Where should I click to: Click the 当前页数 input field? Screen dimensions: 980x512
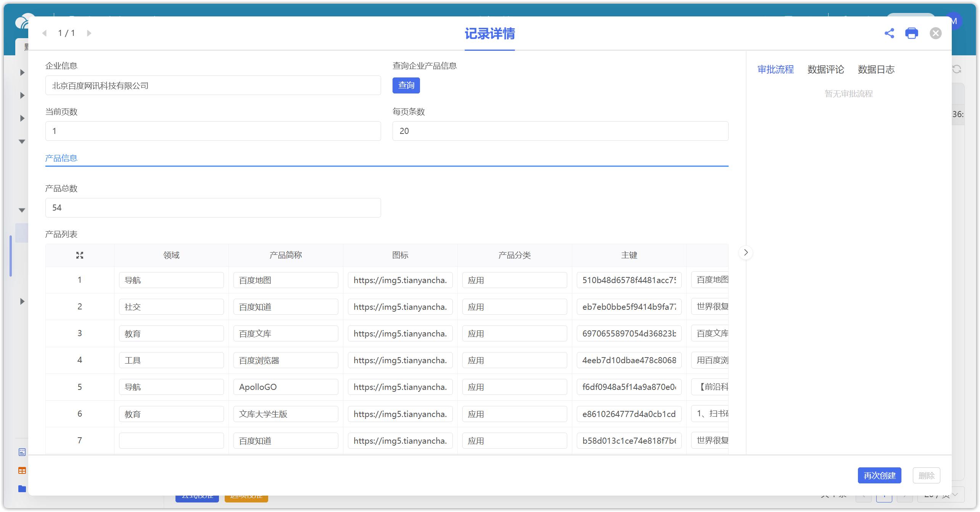point(213,131)
